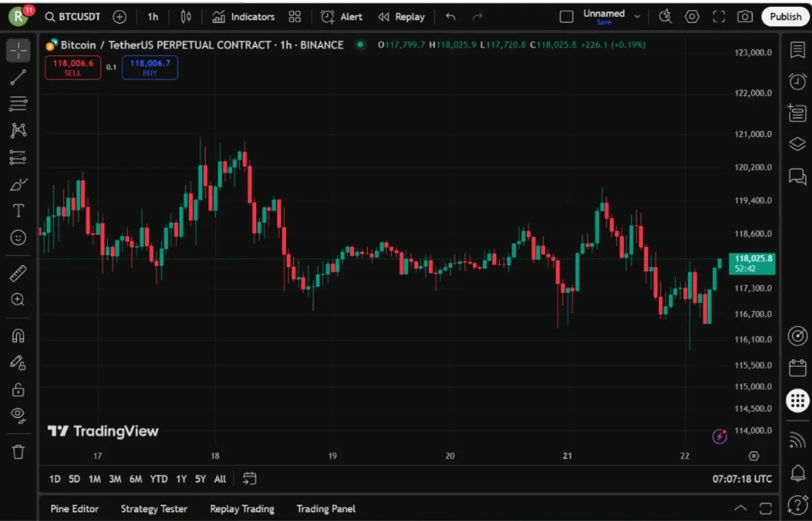Open the alerts clock icon in right sidebar
This screenshot has width=812, height=521.
(798, 82)
